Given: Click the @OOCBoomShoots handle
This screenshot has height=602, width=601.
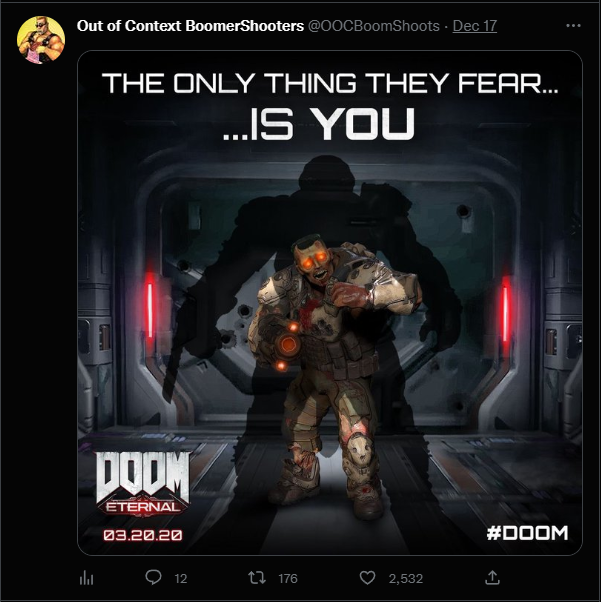Looking at the screenshot, I should (374, 26).
